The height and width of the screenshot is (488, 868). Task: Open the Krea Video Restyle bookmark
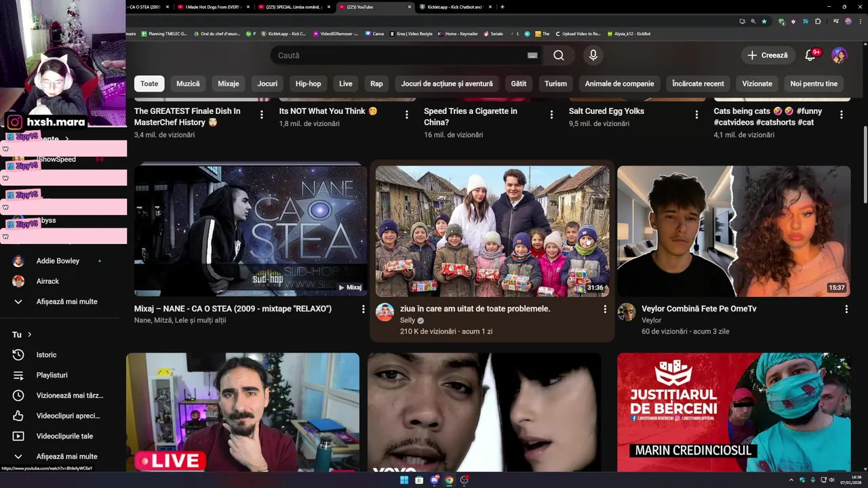[412, 33]
